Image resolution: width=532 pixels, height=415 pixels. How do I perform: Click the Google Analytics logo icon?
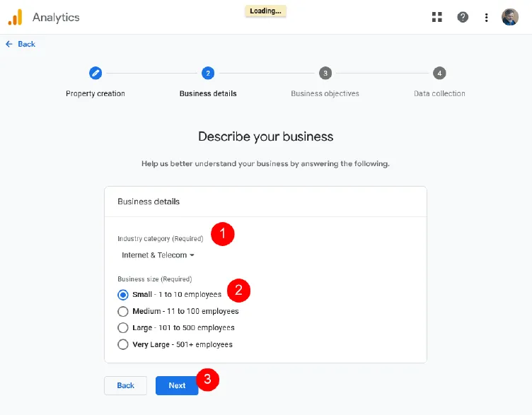(16, 17)
